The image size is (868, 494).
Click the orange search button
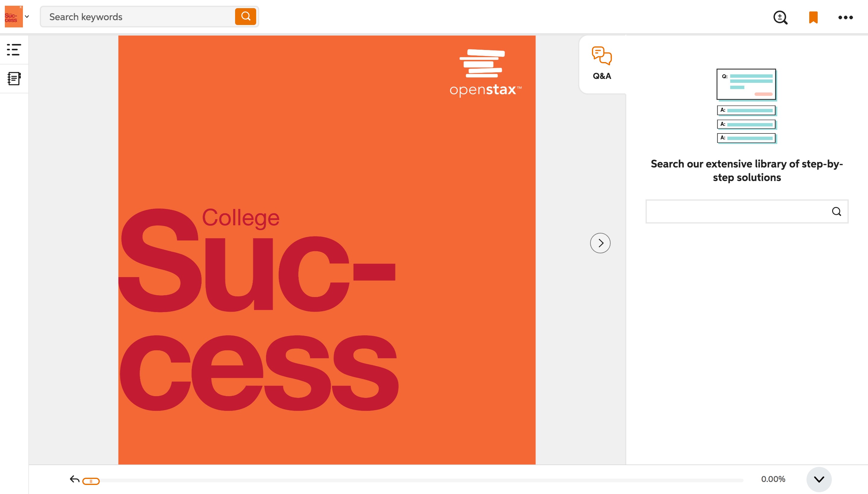[245, 16]
